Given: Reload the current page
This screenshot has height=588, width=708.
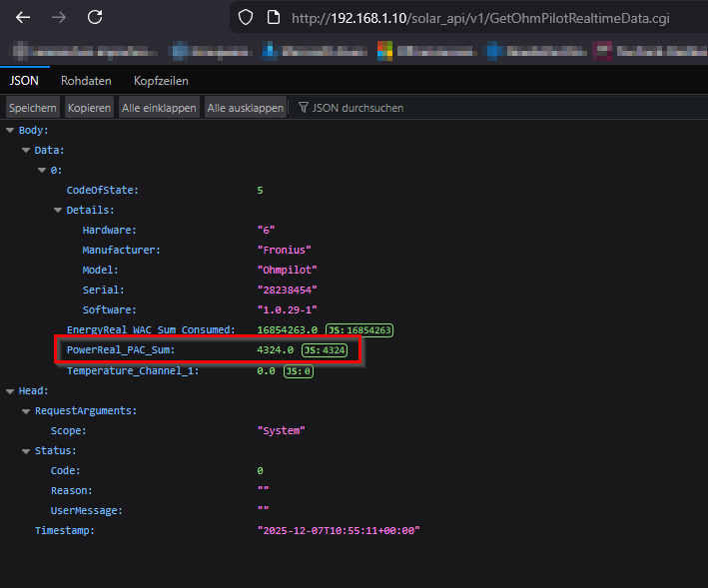Looking at the screenshot, I should pos(95,18).
